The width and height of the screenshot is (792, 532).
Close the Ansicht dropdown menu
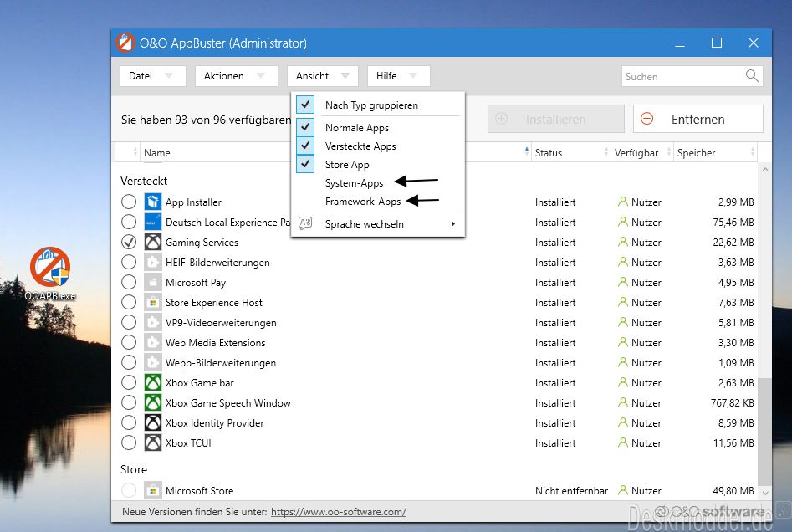pyautogui.click(x=323, y=76)
